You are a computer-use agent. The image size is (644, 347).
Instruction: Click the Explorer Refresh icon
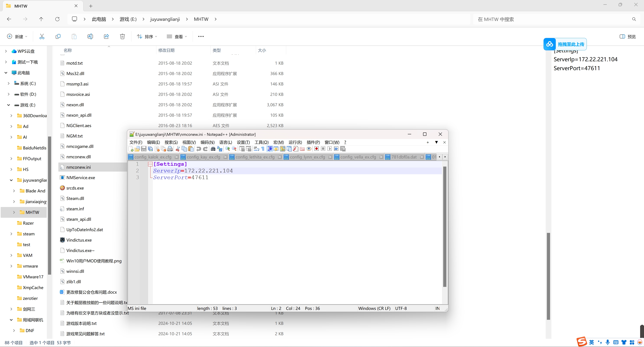(x=57, y=19)
